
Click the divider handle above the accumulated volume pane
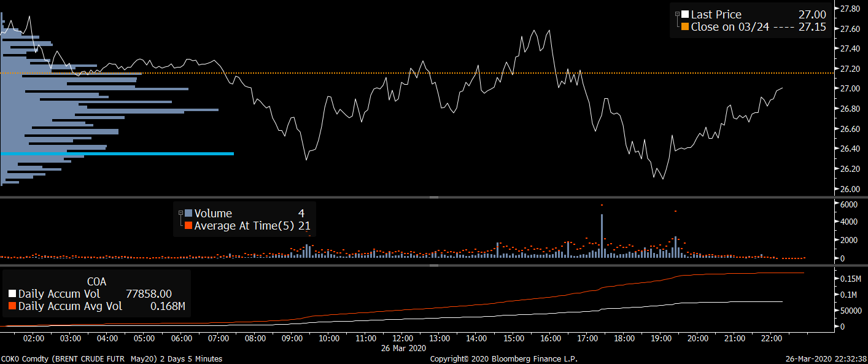(x=434, y=265)
